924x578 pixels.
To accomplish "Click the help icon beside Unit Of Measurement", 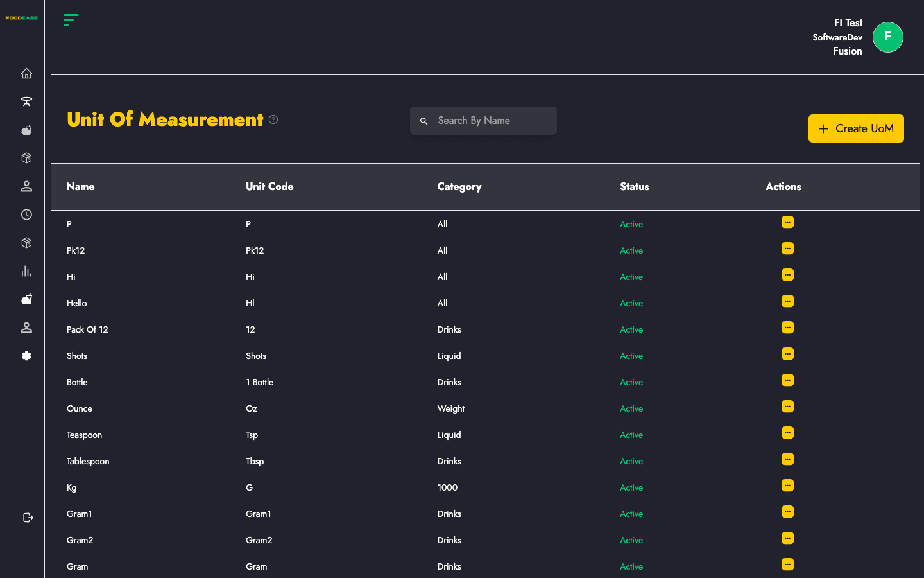I will point(273,119).
